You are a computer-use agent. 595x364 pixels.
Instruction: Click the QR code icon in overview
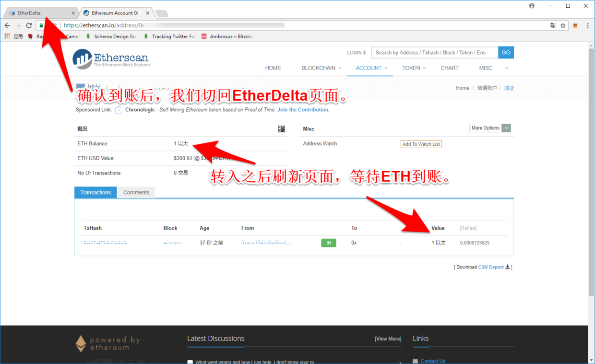282,129
